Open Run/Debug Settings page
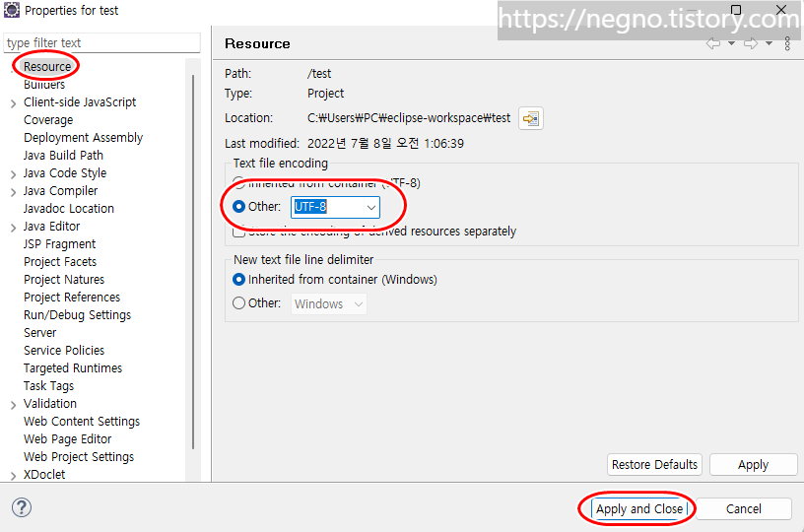Viewport: 804px width, 532px height. (78, 314)
